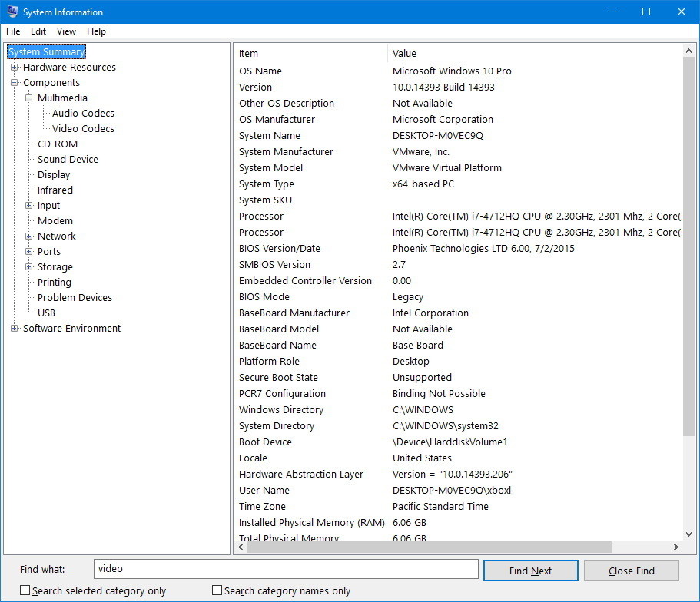The width and height of the screenshot is (700, 602).
Task: Enable Search category names only
Action: 217,590
